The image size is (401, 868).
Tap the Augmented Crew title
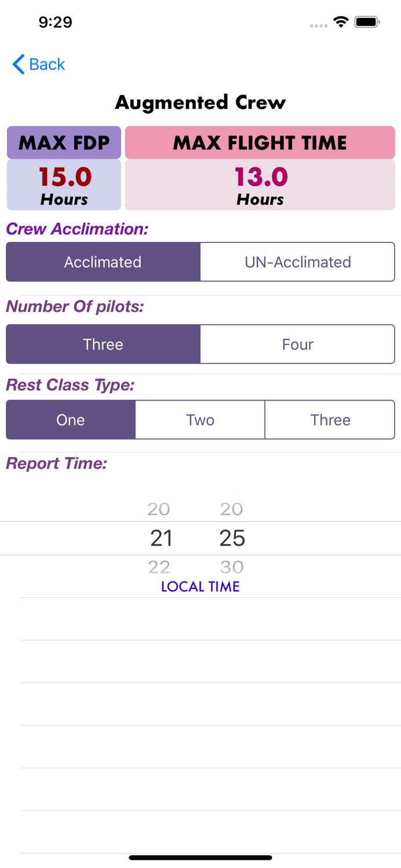(200, 102)
